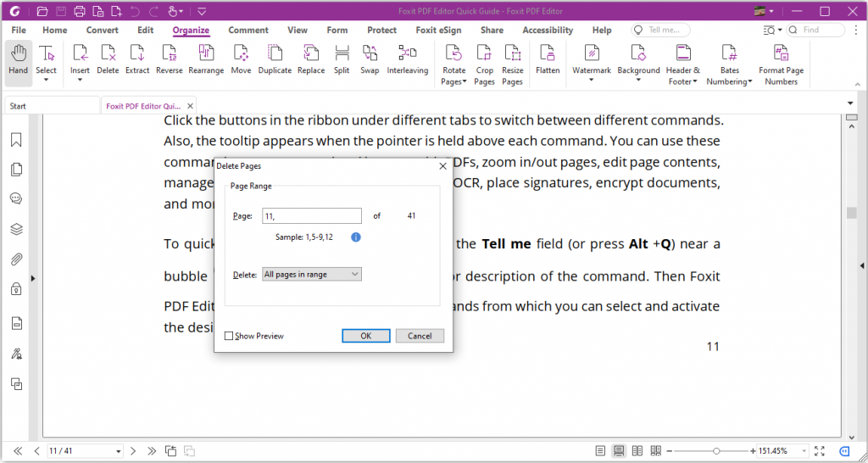The image size is (868, 463).
Task: Switch to continuous facing view
Action: tap(655, 451)
